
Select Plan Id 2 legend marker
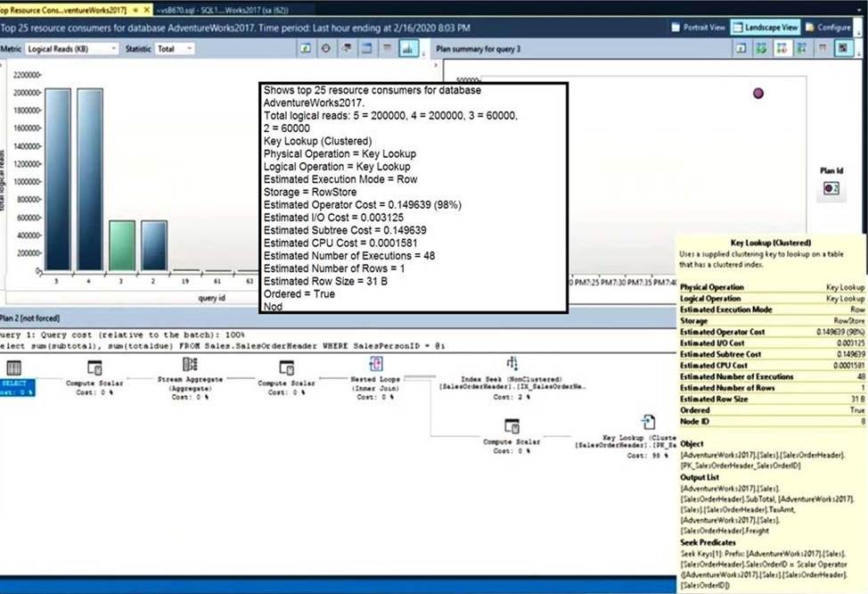[x=831, y=188]
